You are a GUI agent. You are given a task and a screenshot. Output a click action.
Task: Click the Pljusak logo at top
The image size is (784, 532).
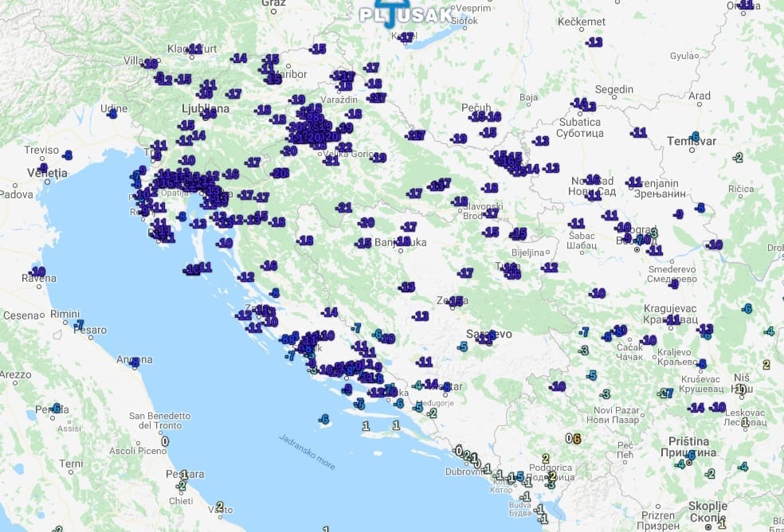[x=393, y=14]
